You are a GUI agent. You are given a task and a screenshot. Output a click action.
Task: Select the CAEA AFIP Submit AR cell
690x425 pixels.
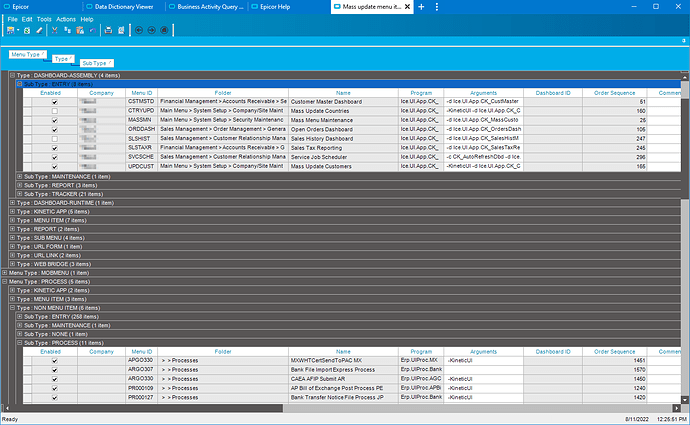343,379
